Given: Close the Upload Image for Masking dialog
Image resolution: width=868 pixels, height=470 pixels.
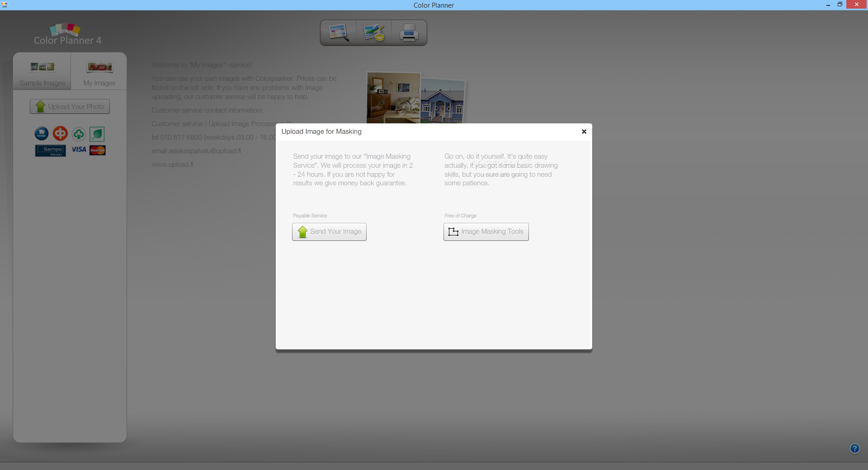Looking at the screenshot, I should 584,132.
